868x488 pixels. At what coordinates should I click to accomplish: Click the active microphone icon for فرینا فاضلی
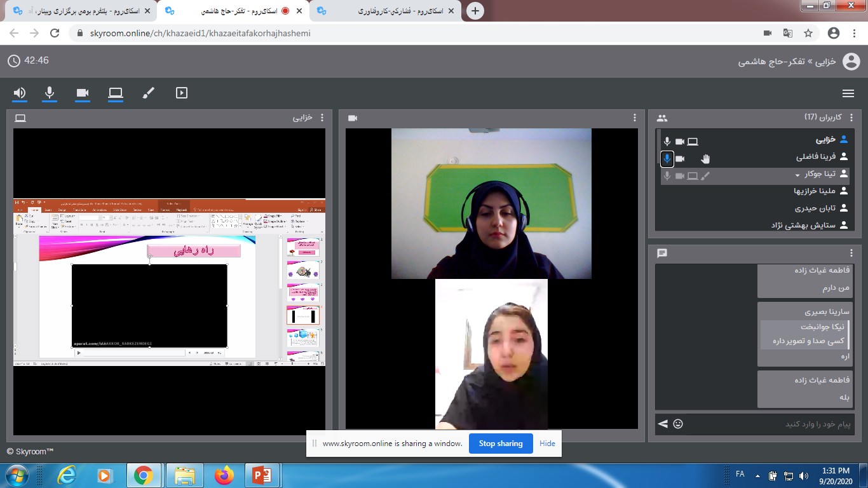(x=667, y=158)
